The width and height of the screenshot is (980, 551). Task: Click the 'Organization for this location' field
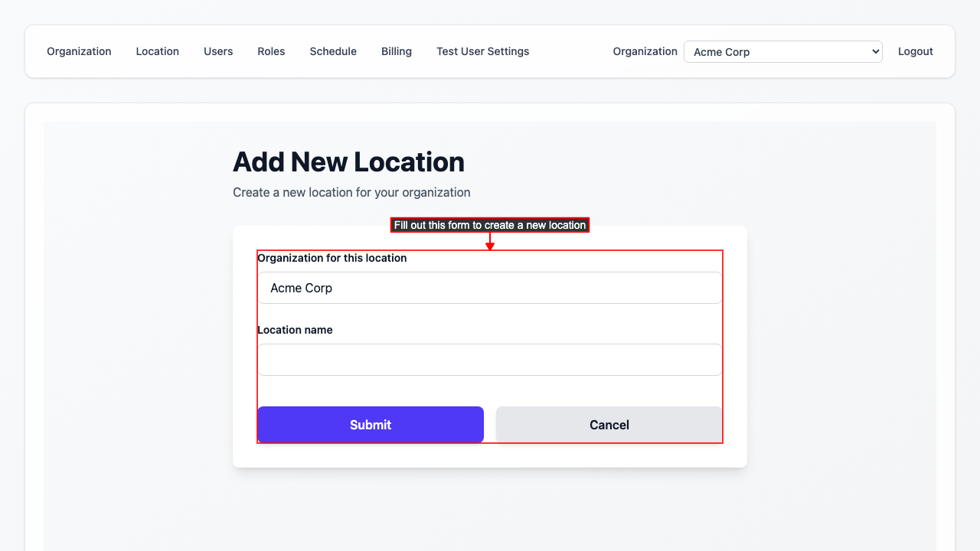tap(490, 288)
